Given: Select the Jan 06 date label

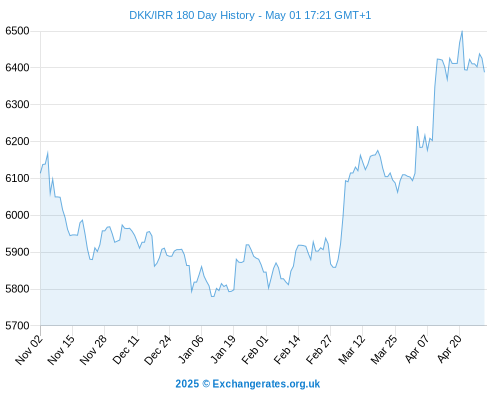Looking at the screenshot, I should click(191, 349).
